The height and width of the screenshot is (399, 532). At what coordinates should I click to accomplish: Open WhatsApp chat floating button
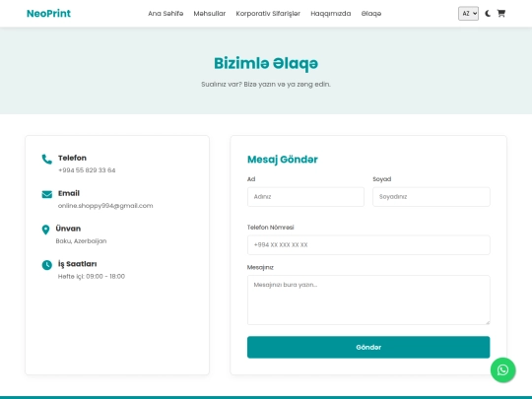pos(502,369)
